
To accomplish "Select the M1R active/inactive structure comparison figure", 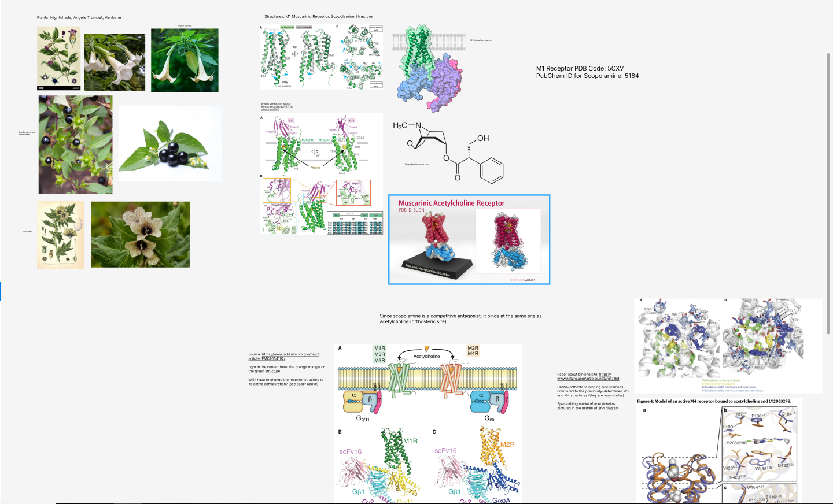I will (x=322, y=57).
